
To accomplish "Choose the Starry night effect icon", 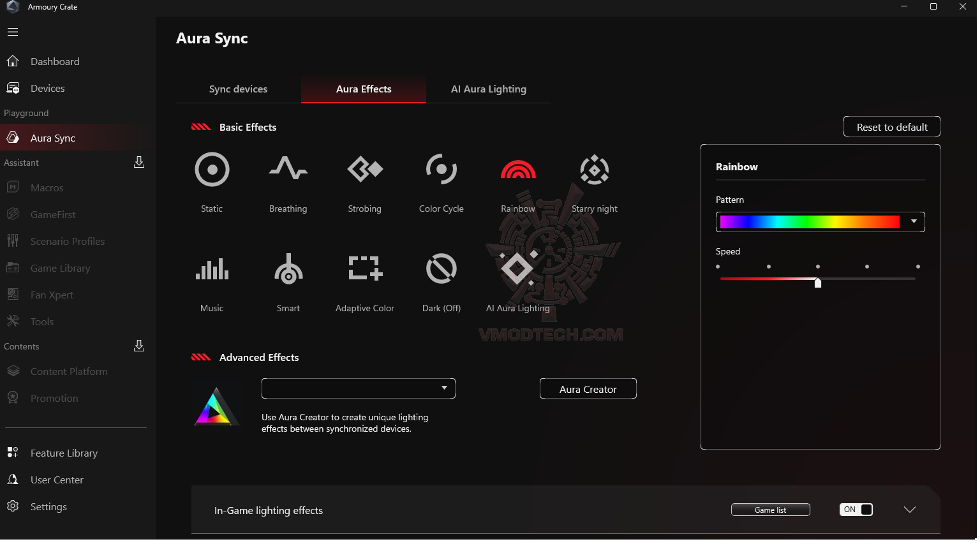I will click(595, 170).
